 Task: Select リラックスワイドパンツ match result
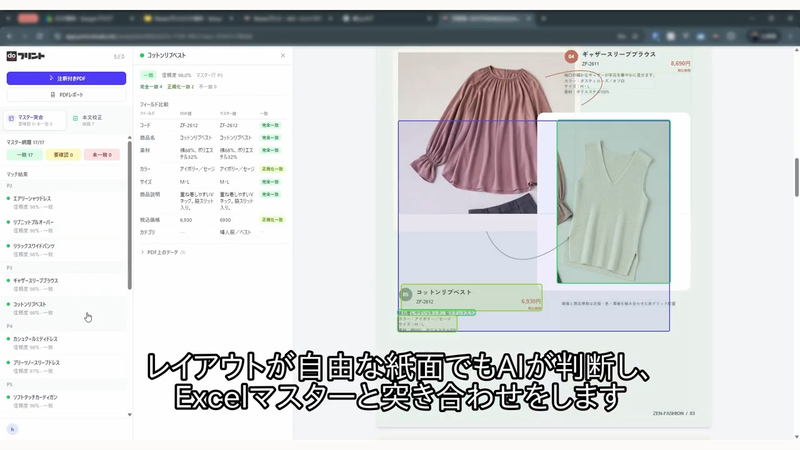pyautogui.click(x=64, y=249)
